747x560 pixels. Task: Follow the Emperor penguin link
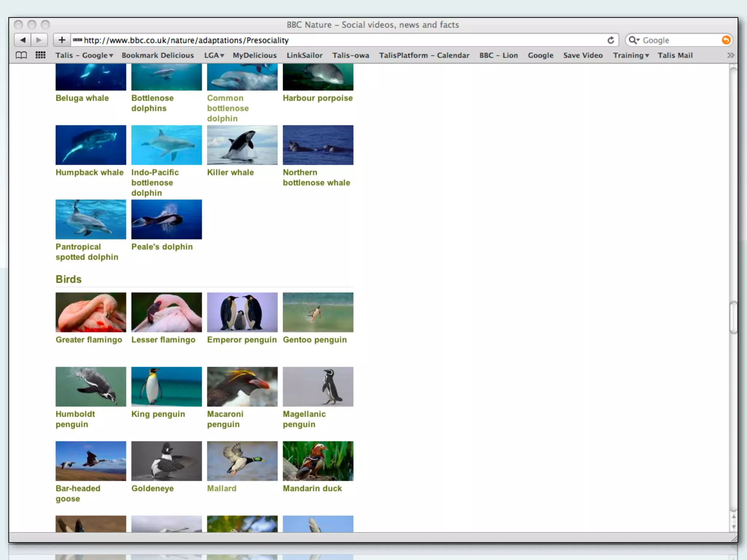click(x=241, y=340)
